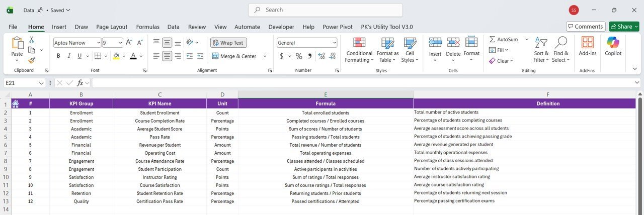The height and width of the screenshot is (215, 644).
Task: Open the Cell Styles dropdown
Action: tap(410, 50)
